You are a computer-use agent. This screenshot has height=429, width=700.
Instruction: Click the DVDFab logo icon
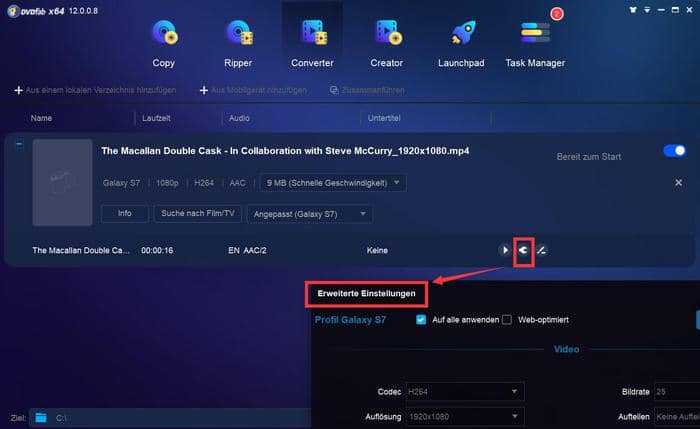pyautogui.click(x=13, y=11)
